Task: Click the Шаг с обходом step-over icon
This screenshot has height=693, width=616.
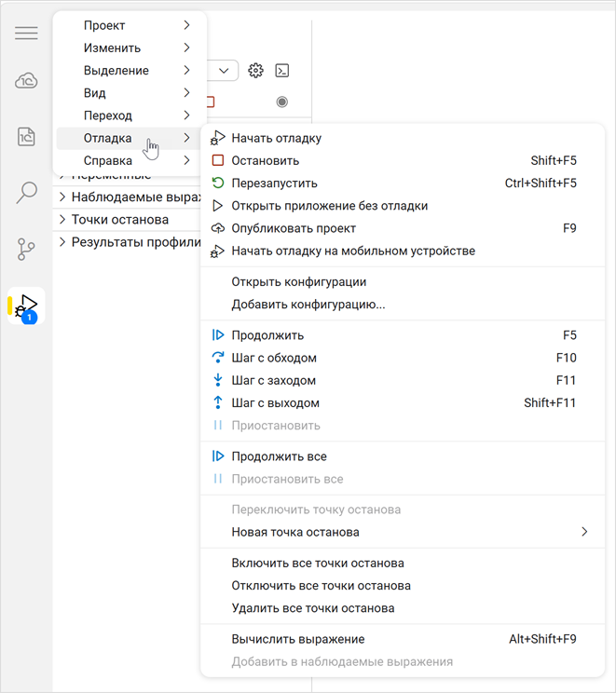Action: click(x=218, y=358)
